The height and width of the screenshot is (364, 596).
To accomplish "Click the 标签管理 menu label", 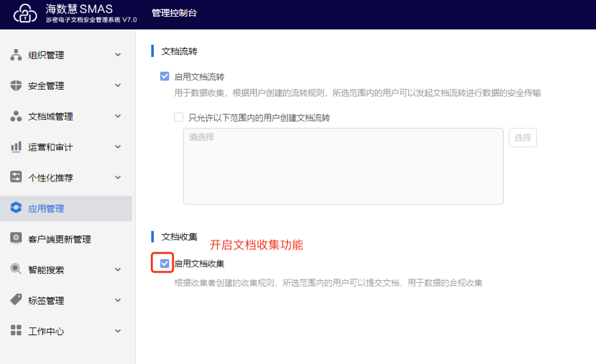I will (x=46, y=301).
